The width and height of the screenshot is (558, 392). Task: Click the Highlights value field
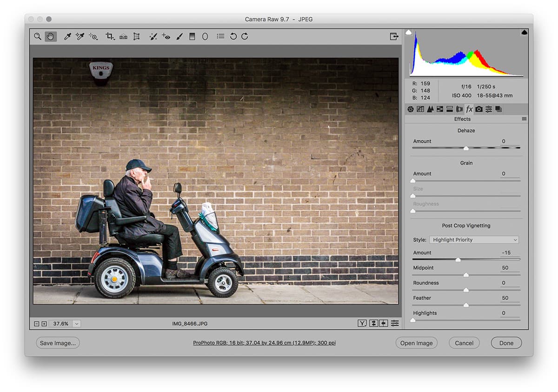510,313
